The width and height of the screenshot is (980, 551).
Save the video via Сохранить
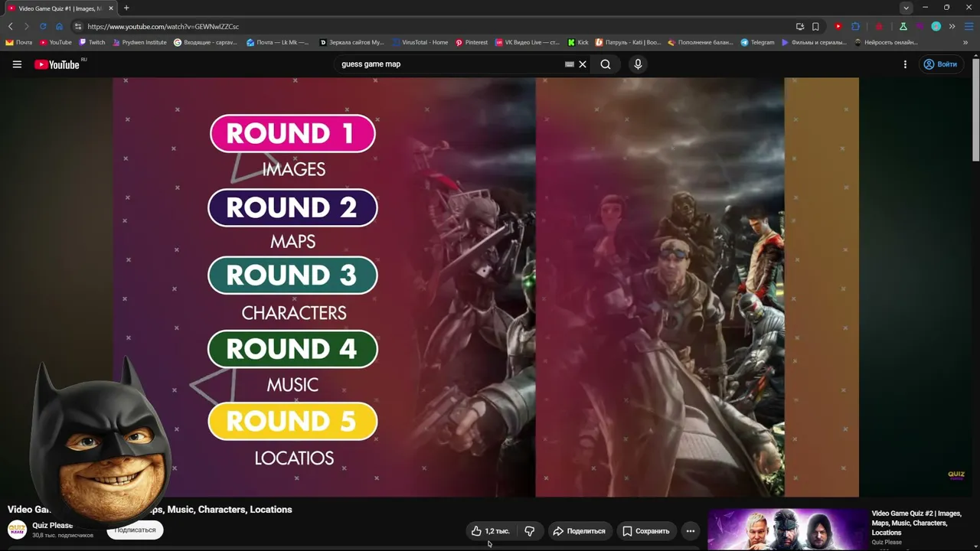(646, 531)
